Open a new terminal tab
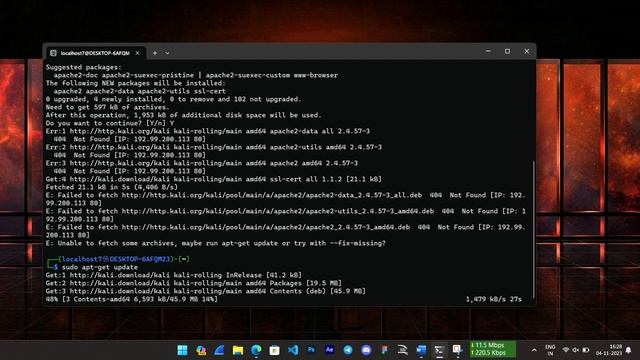The width and height of the screenshot is (640, 360). (x=155, y=53)
